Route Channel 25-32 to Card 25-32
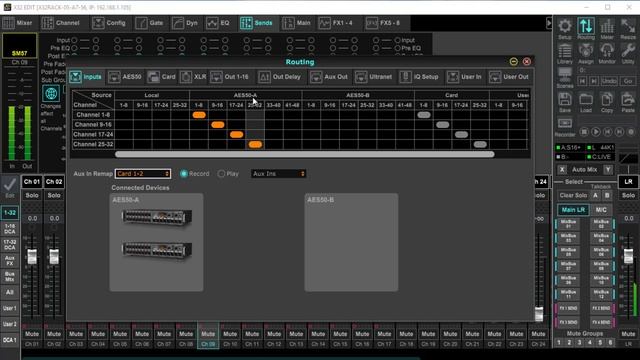Screen dimensions: 640x360 [x=480, y=144]
